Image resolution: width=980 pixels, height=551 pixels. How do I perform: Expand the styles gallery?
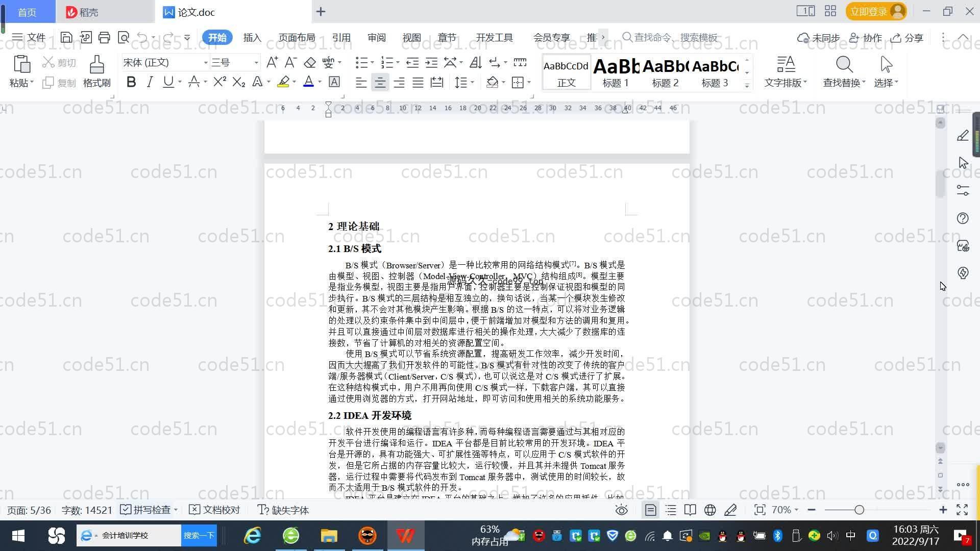[x=747, y=86]
